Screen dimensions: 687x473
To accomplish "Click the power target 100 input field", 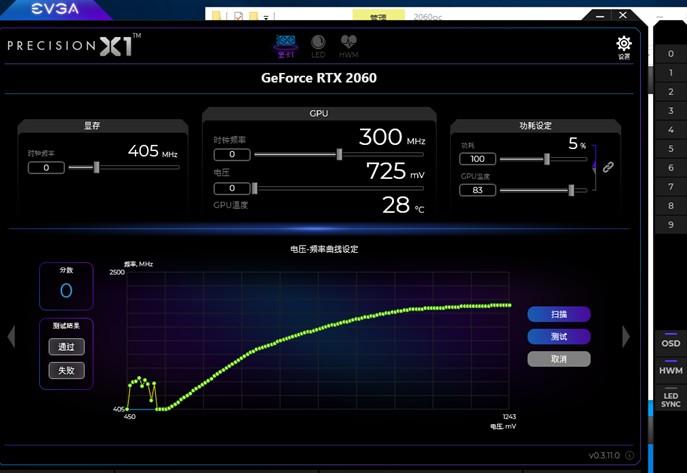I will click(x=477, y=159).
